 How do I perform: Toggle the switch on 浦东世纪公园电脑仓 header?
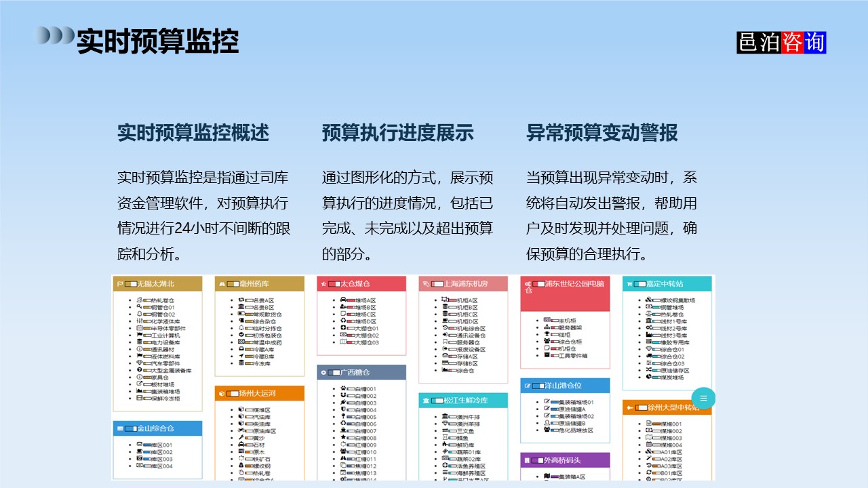click(x=537, y=283)
